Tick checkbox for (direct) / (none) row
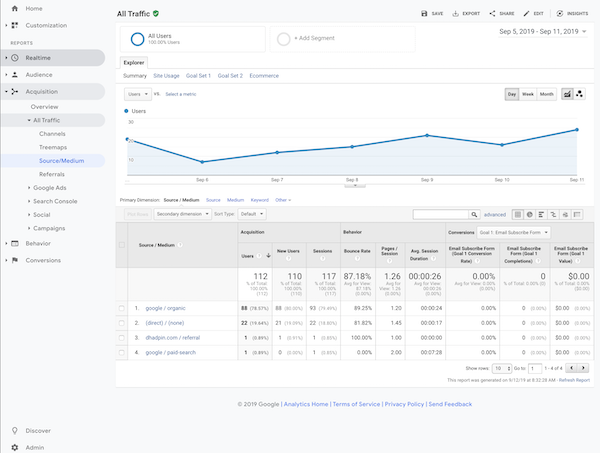The image size is (600, 453). point(122,323)
